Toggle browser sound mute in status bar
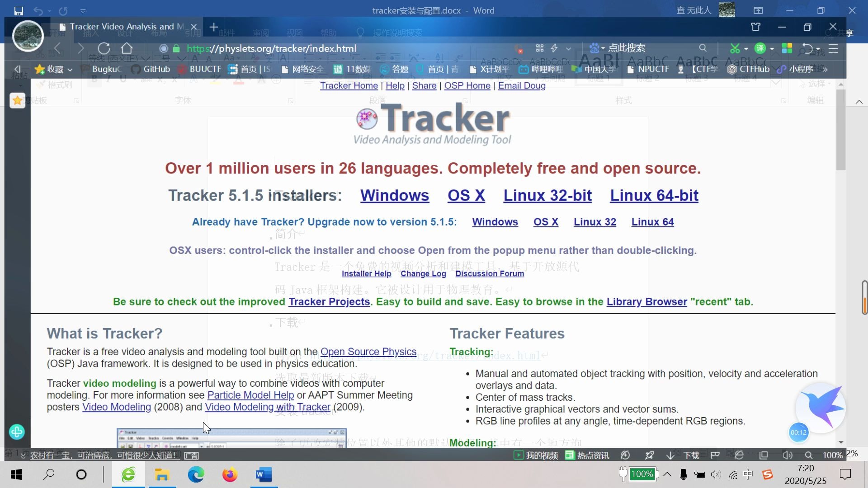The image size is (868, 488). point(787,455)
